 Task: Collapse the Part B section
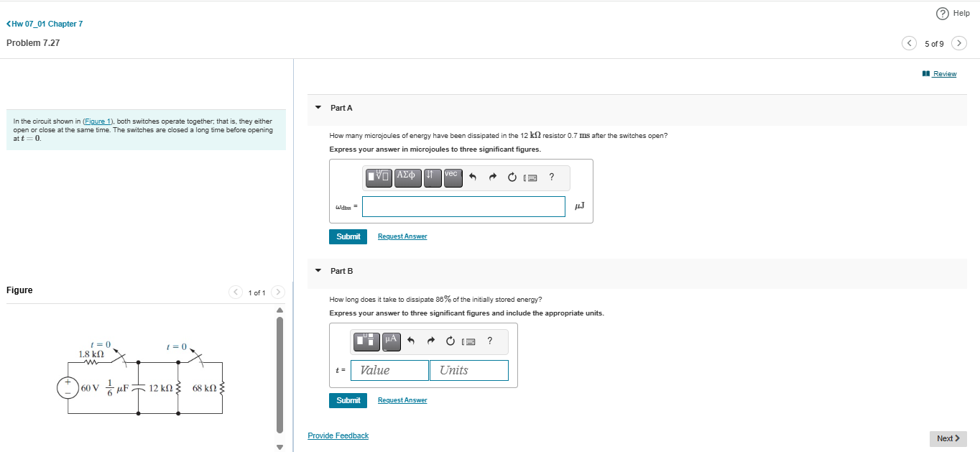pyautogui.click(x=318, y=271)
